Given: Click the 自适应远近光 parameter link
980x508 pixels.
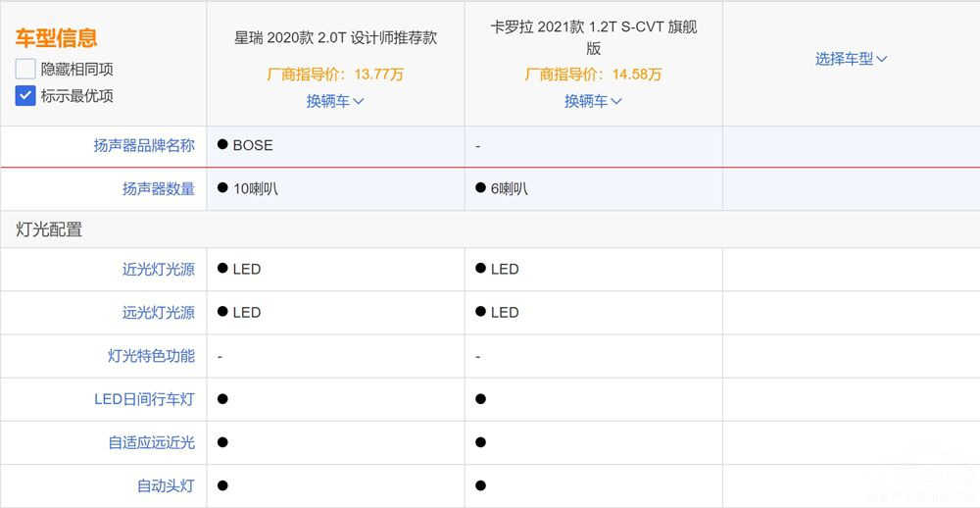Looking at the screenshot, I should (152, 442).
